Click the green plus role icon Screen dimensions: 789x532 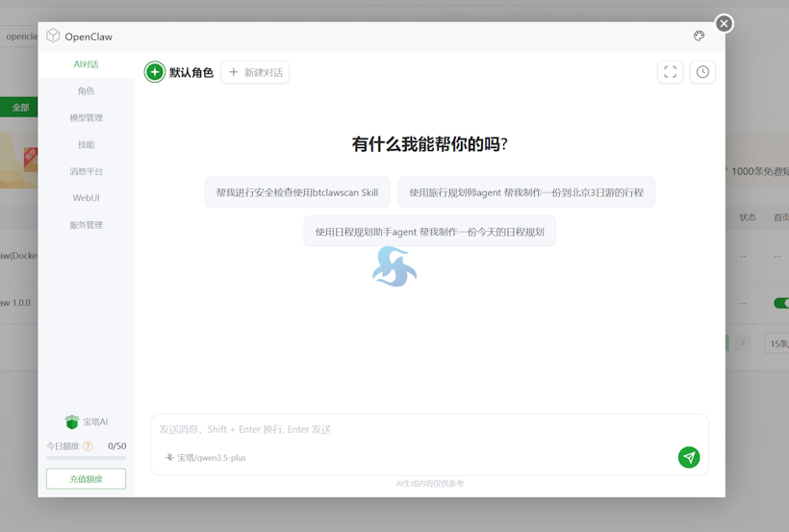click(155, 72)
